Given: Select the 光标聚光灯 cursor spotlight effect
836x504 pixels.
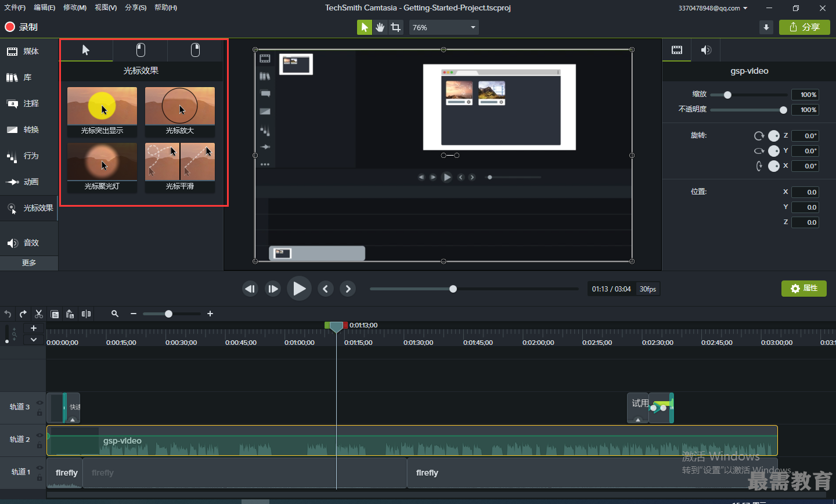Looking at the screenshot, I should [x=102, y=167].
